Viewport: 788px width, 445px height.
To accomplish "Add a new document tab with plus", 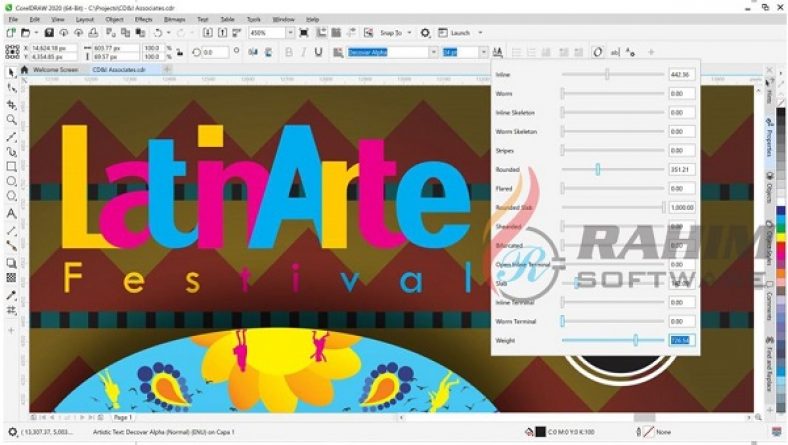I will coord(167,69).
